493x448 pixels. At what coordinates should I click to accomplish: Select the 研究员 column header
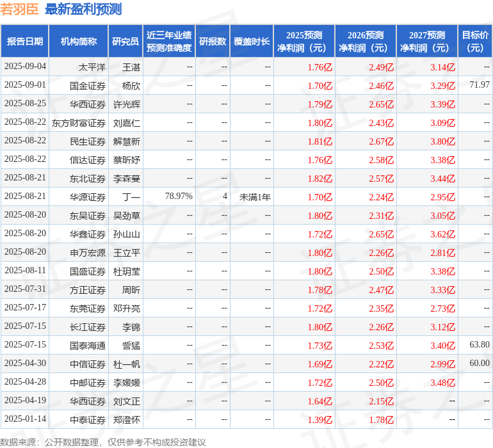(x=125, y=41)
